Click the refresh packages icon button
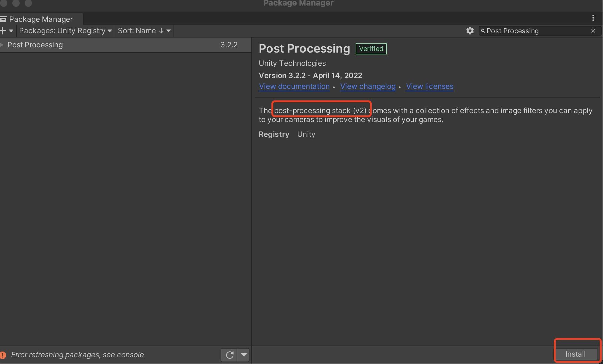The height and width of the screenshot is (364, 603). pyautogui.click(x=229, y=355)
